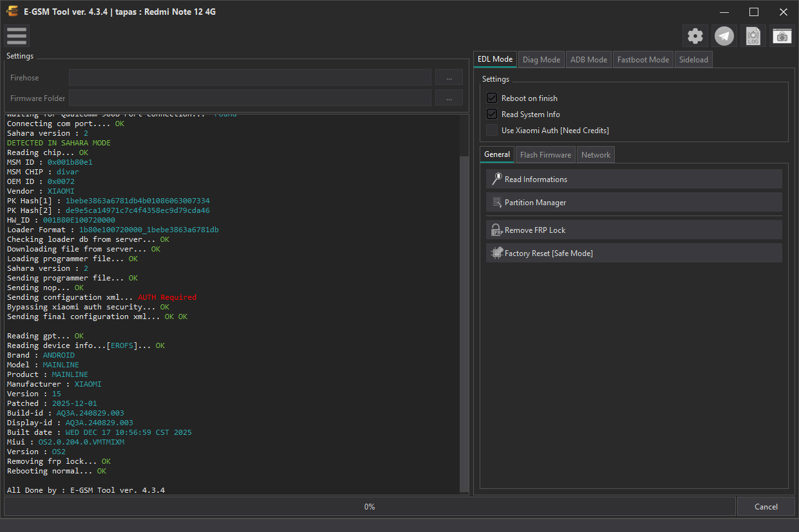Click into the Firmware Folder field
Viewport: 799px width, 532px height.
pos(250,98)
